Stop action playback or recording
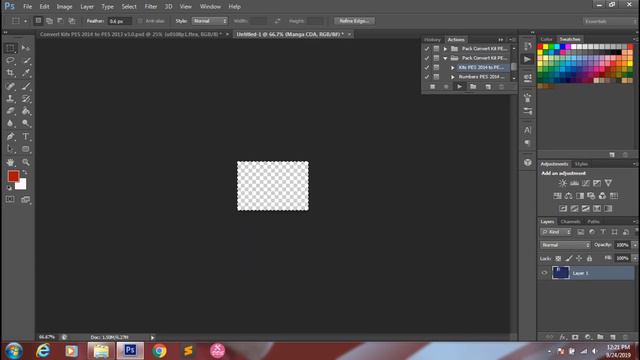 click(x=433, y=87)
